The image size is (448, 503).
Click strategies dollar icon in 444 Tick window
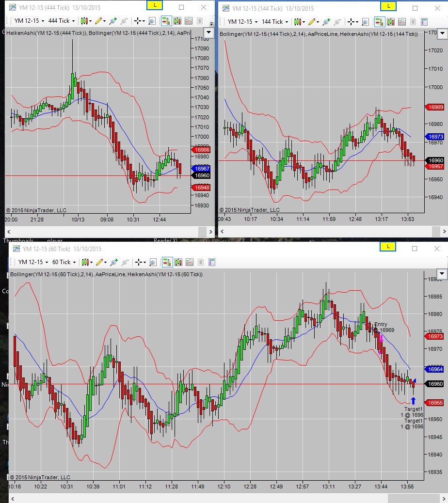200,21
